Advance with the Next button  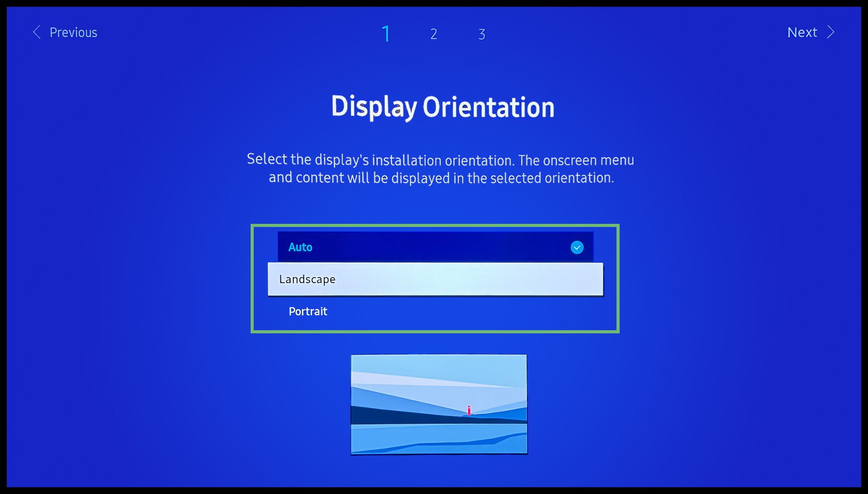click(x=811, y=32)
